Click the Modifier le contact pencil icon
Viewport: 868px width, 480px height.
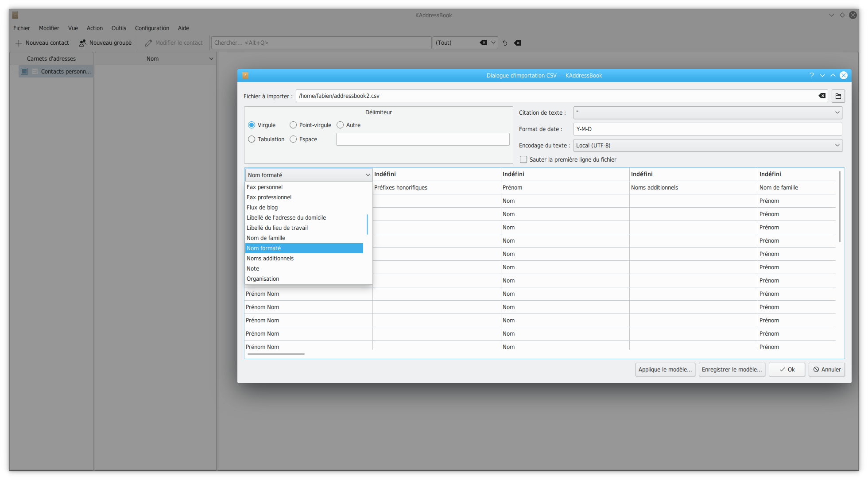pos(149,43)
